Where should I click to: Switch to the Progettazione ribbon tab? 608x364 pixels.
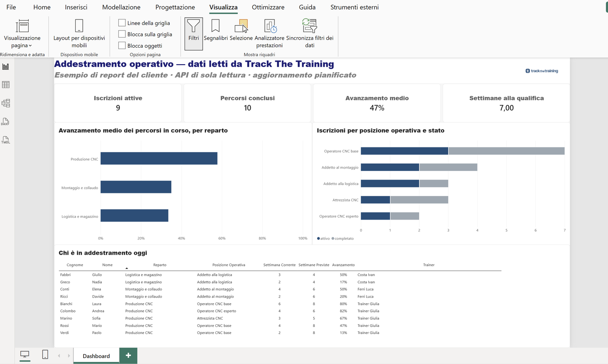(175, 7)
